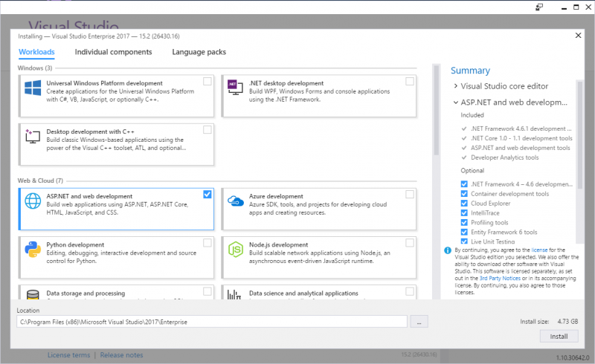Click the feedback icon in the title bar
The image size is (595, 364).
[539, 7]
